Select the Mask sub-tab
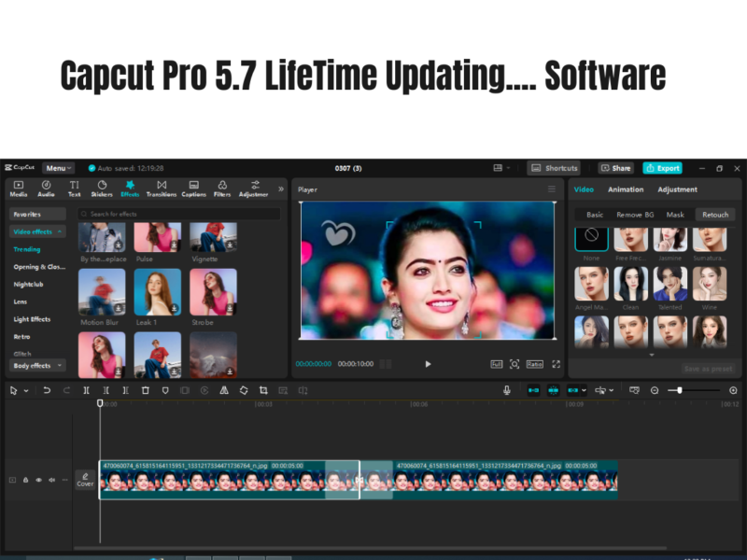747x560 pixels. tap(675, 215)
